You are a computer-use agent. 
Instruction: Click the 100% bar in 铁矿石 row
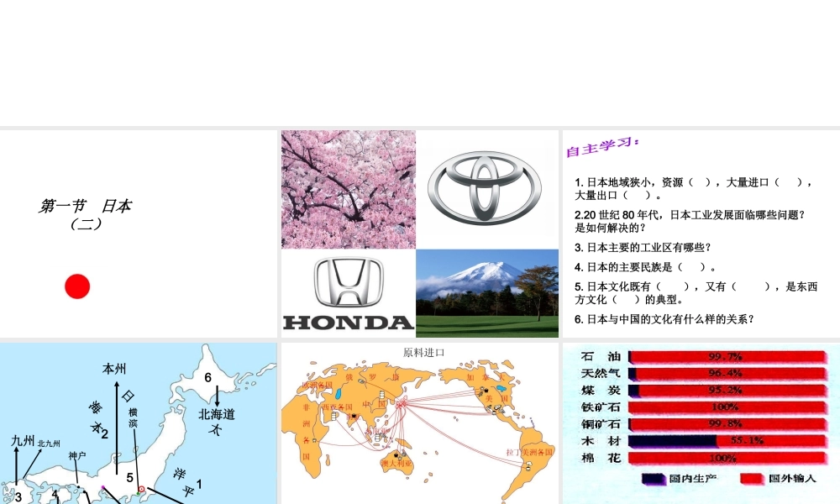coord(727,407)
